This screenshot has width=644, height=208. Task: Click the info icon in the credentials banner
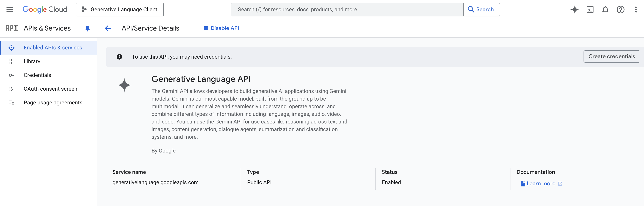pos(120,57)
